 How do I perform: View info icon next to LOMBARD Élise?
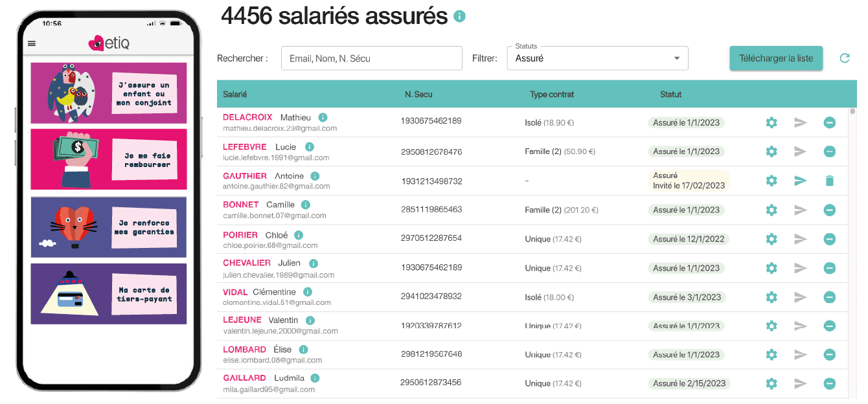303,350
